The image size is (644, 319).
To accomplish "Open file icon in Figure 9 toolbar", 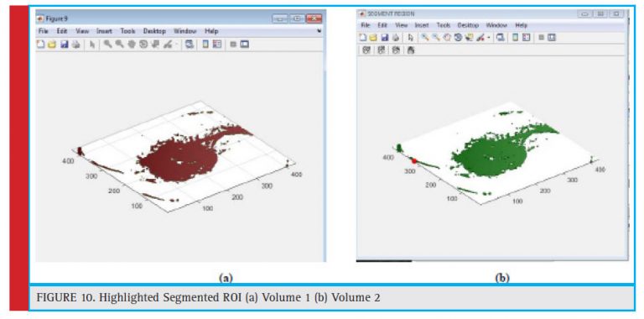I will [x=52, y=44].
